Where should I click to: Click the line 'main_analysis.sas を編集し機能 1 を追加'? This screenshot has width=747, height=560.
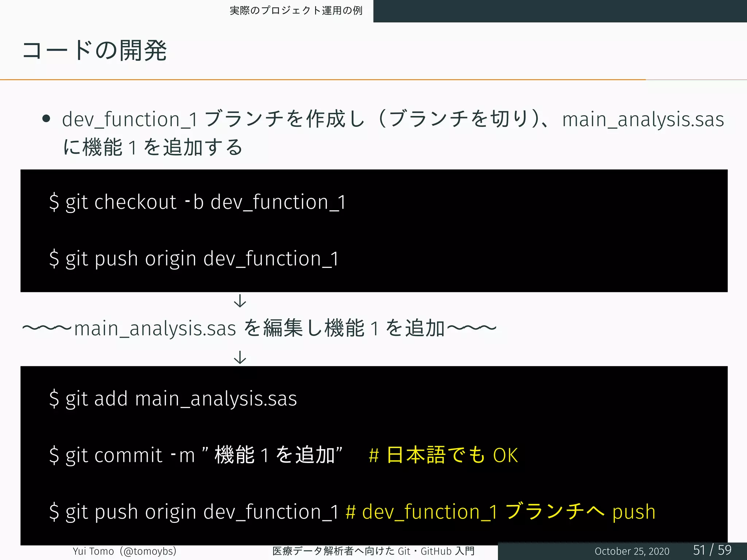(259, 328)
